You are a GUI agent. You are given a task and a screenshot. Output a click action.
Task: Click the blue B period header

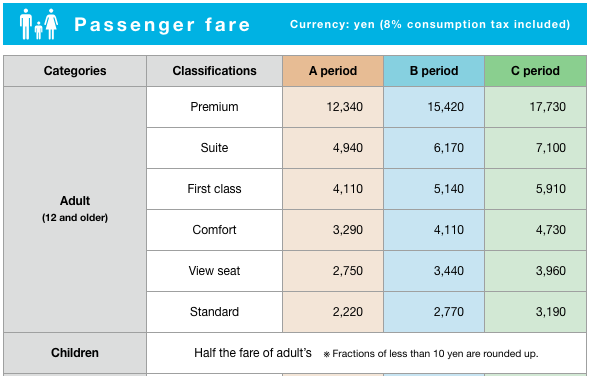(x=434, y=71)
